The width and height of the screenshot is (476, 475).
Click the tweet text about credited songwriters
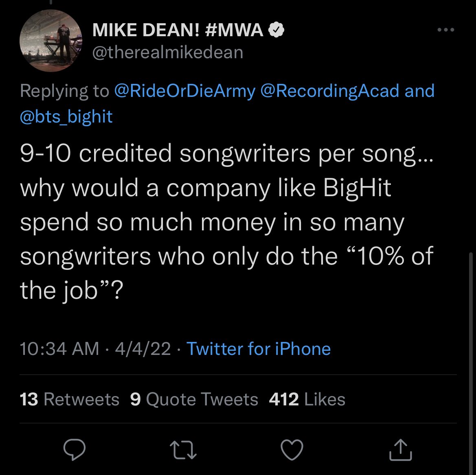[x=226, y=222]
